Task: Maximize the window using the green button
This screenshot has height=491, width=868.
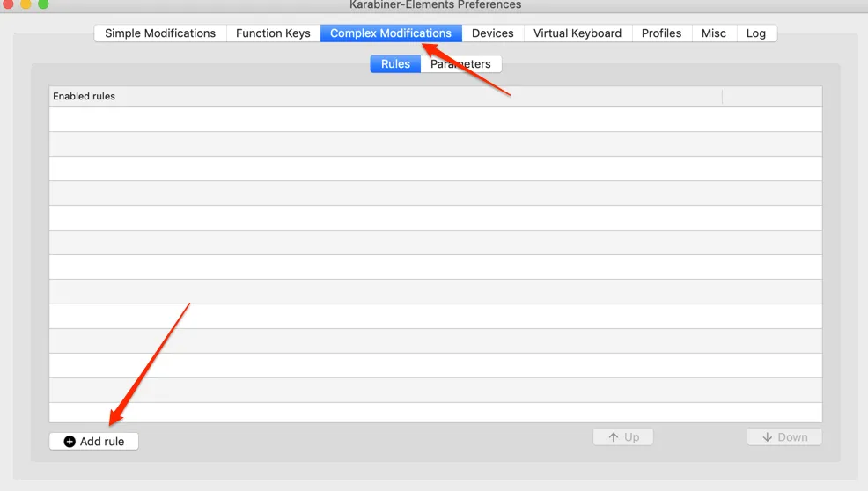Action: click(x=43, y=4)
